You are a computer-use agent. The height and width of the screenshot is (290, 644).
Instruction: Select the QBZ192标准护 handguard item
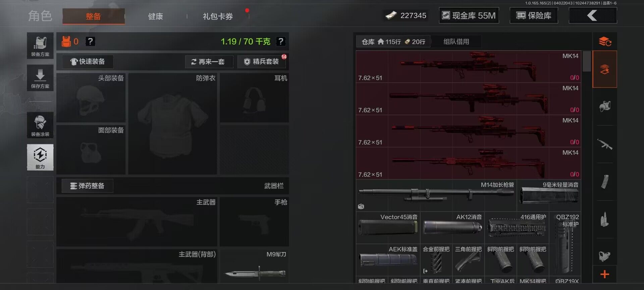[565, 244]
